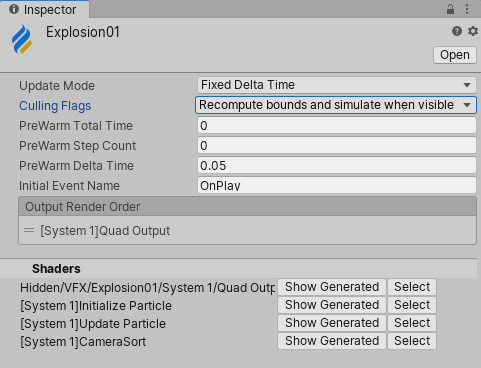
Task: Toggle the Inspector lock icon
Action: click(450, 9)
